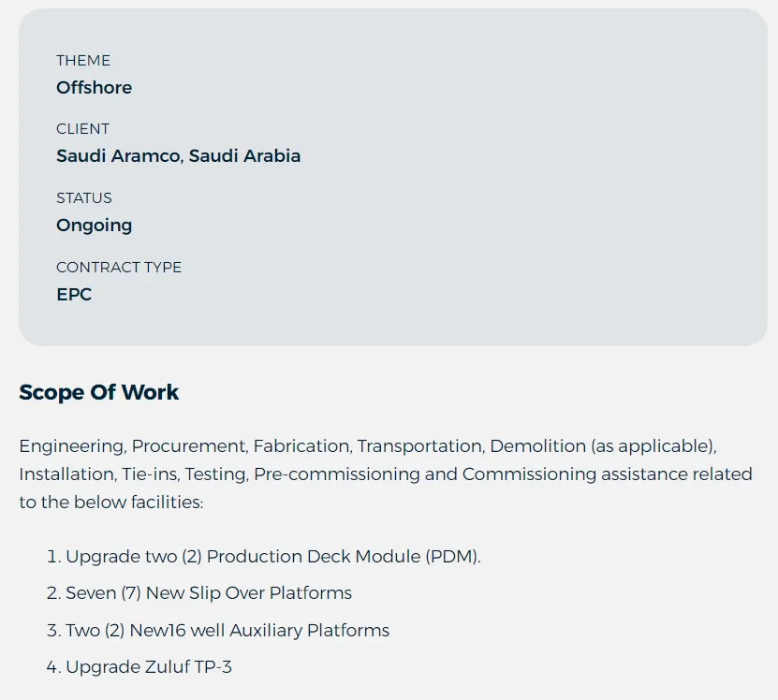Click the STATUS label text
This screenshot has width=778, height=700.
click(84, 198)
